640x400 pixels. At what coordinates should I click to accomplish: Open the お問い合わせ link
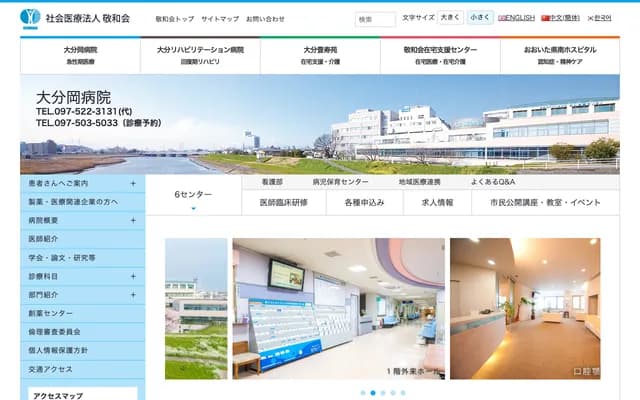click(x=265, y=19)
